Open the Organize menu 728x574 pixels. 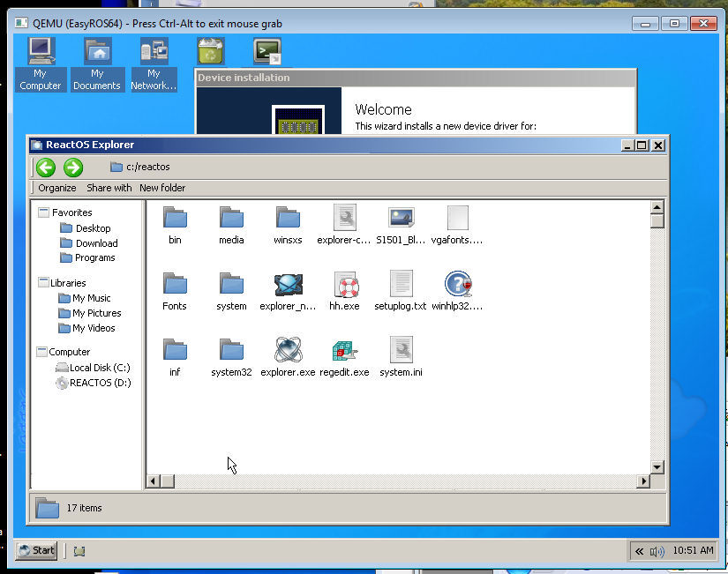pos(57,188)
